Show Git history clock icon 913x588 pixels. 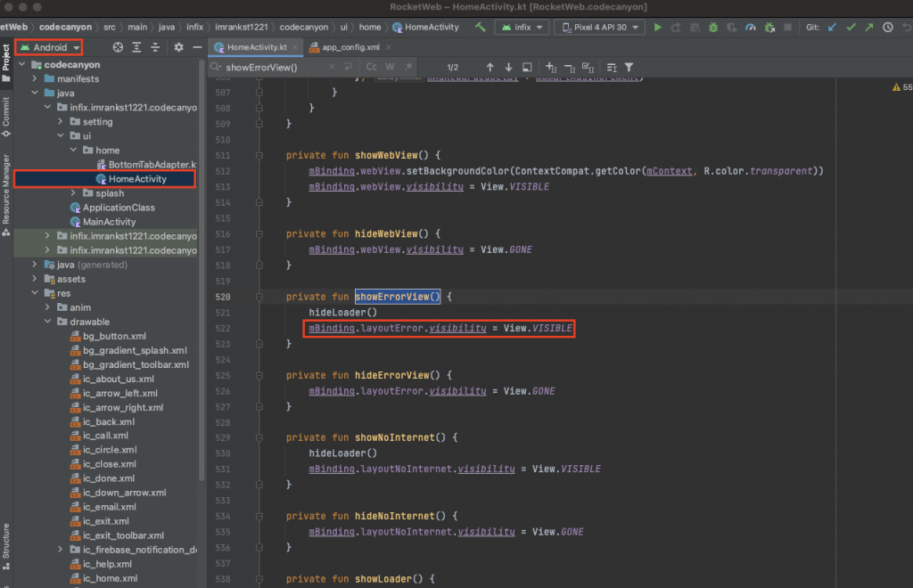click(888, 28)
